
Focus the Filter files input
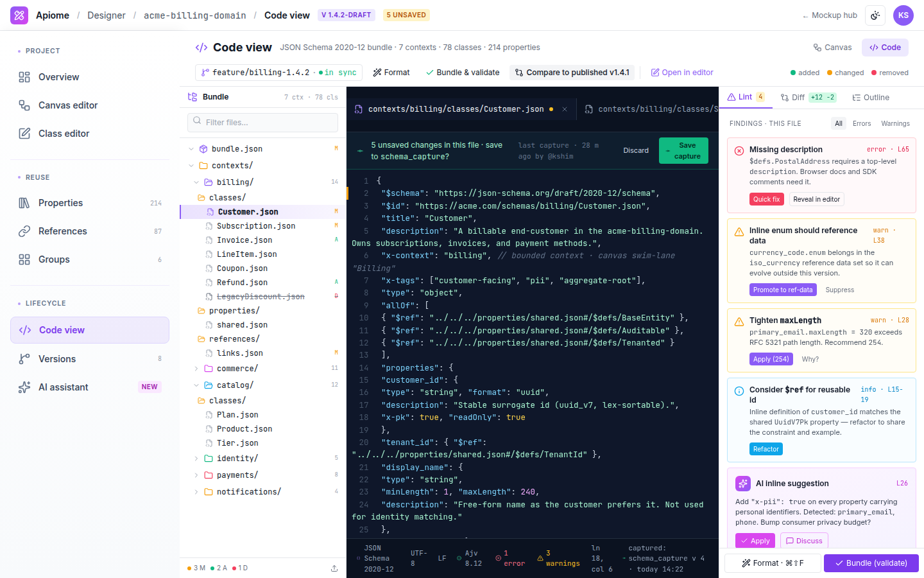pos(263,122)
